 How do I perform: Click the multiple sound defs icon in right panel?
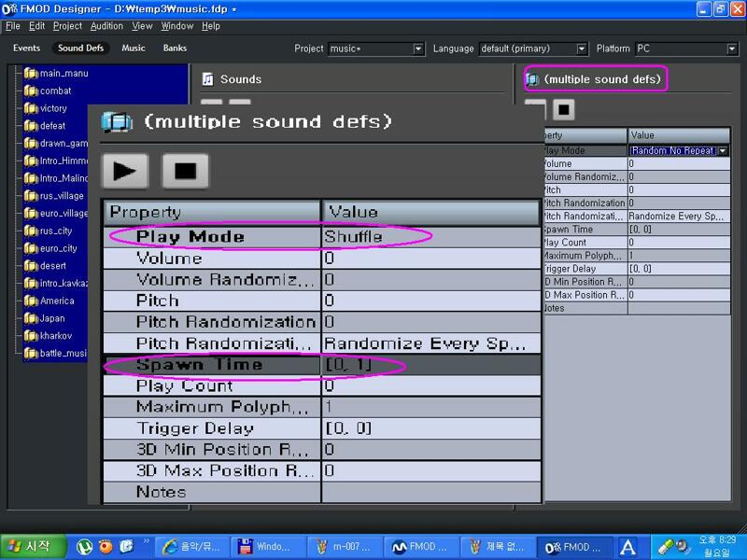(x=532, y=79)
